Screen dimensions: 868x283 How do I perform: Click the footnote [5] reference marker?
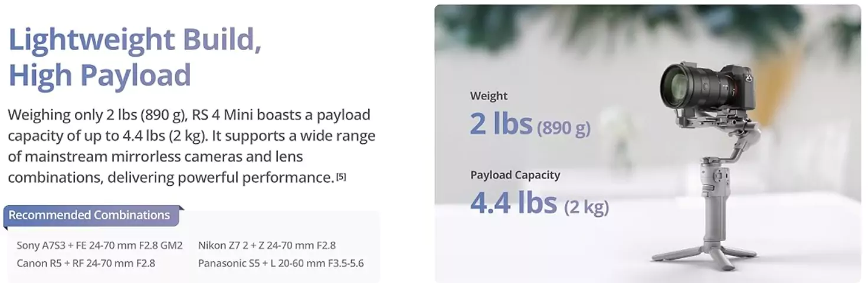click(x=341, y=177)
